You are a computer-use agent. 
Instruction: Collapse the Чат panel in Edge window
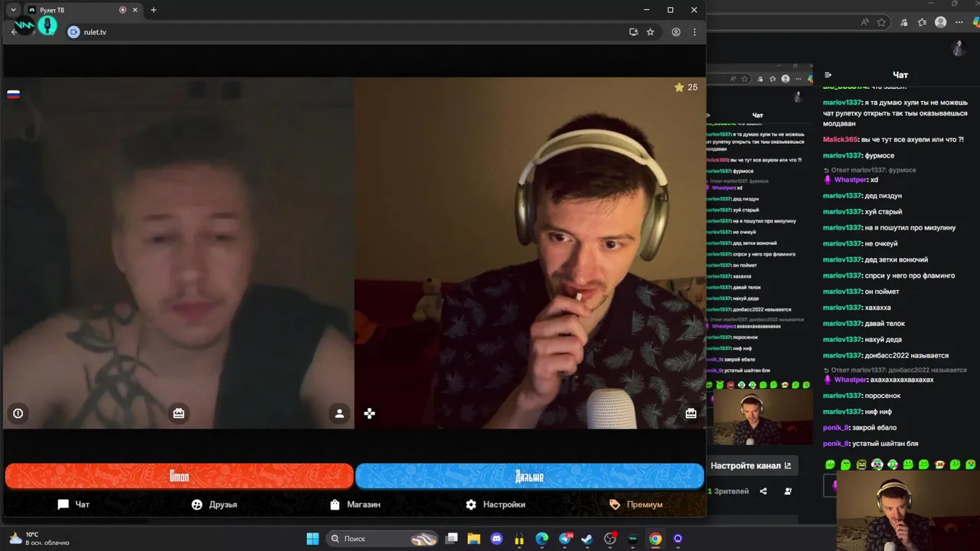pos(828,75)
